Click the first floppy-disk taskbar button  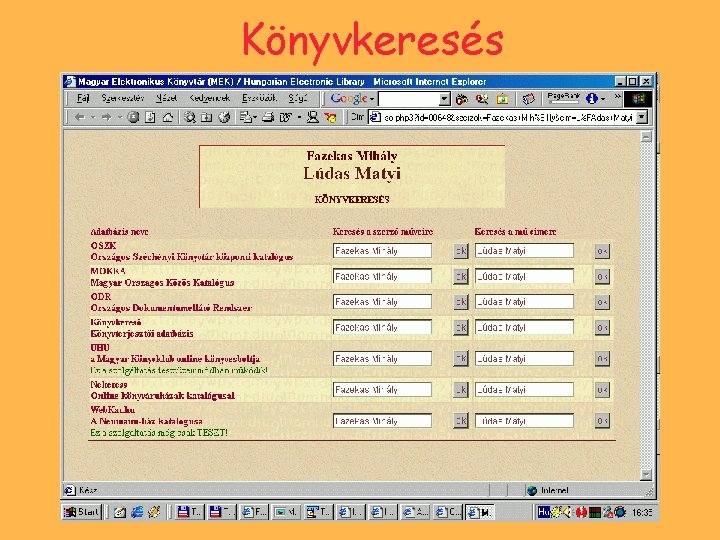click(189, 512)
